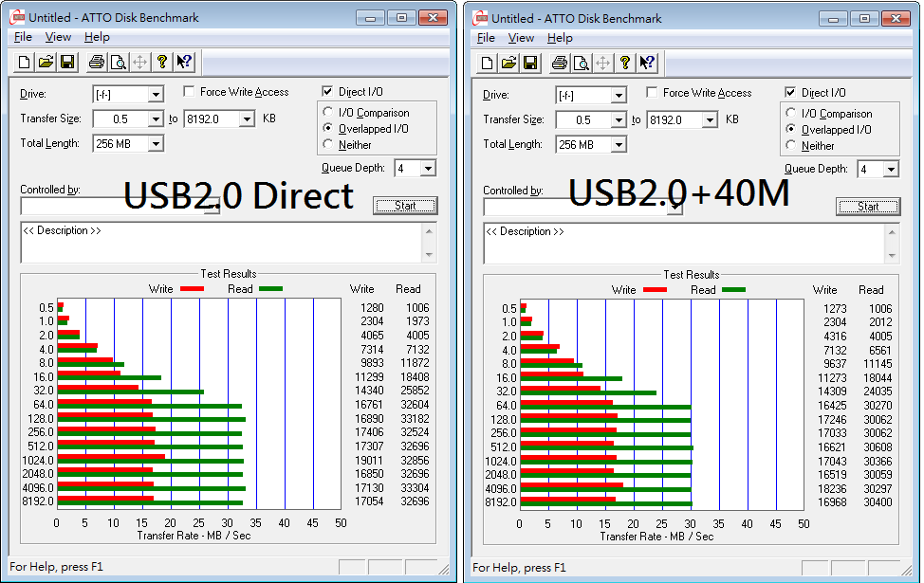Click New document icon in right window
The width and height of the screenshot is (924, 583).
coord(488,63)
